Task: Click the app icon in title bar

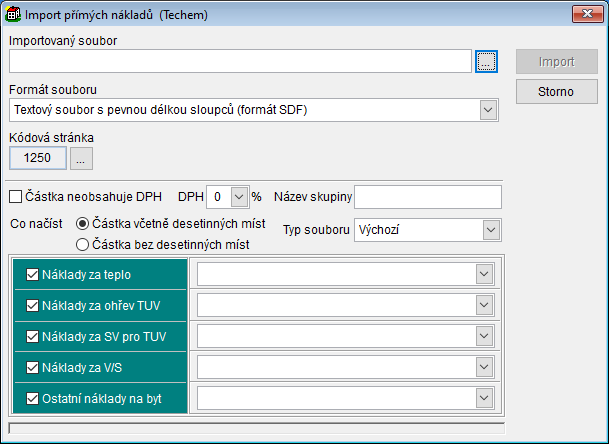Action: [x=13, y=14]
